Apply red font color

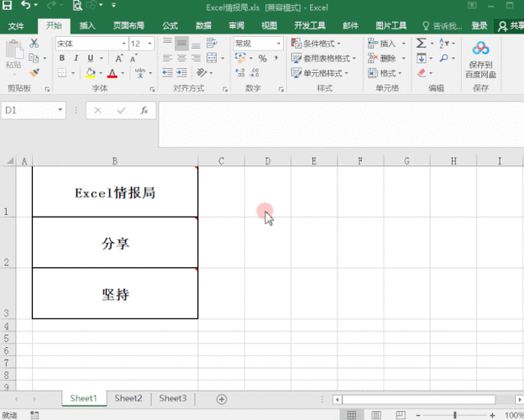coord(113,72)
